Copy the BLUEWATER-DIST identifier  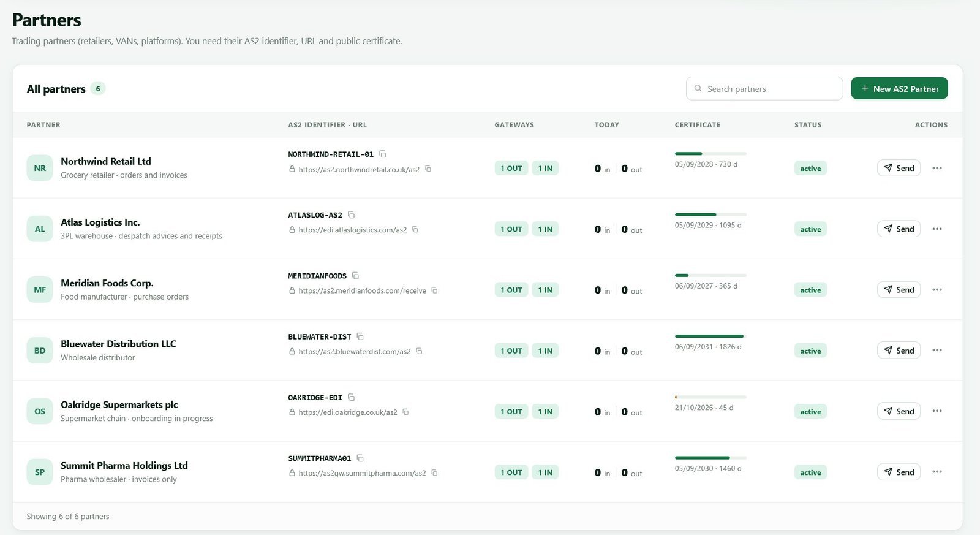360,336
